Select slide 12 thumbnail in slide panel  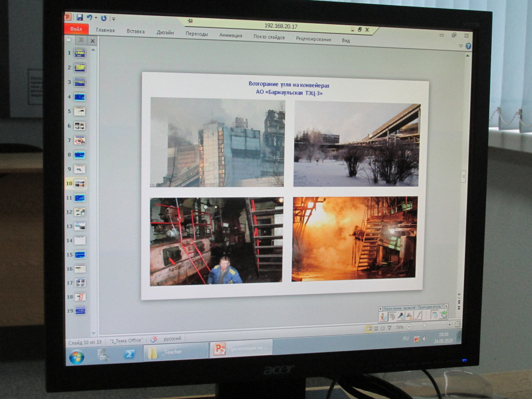80,212
